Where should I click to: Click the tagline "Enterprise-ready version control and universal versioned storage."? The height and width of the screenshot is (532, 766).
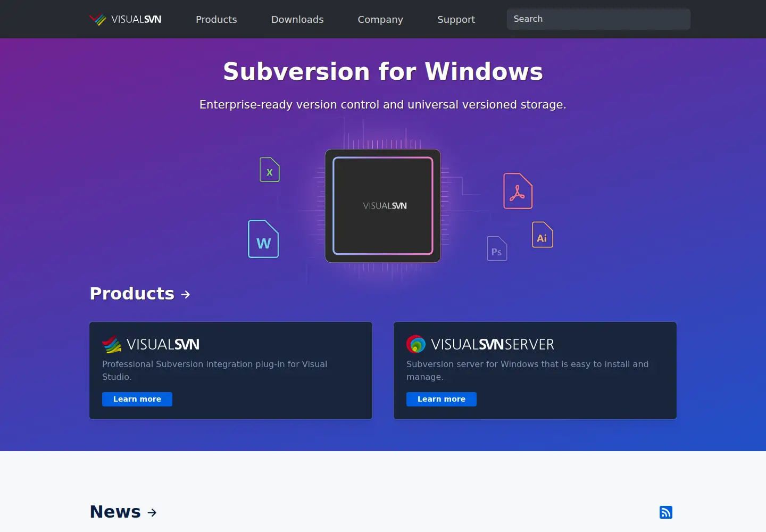tap(383, 105)
